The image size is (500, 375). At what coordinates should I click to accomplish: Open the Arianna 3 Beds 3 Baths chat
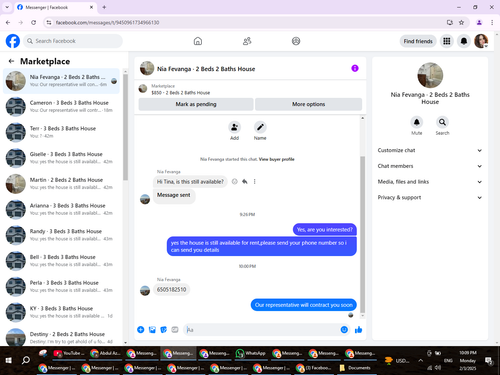tap(62, 209)
